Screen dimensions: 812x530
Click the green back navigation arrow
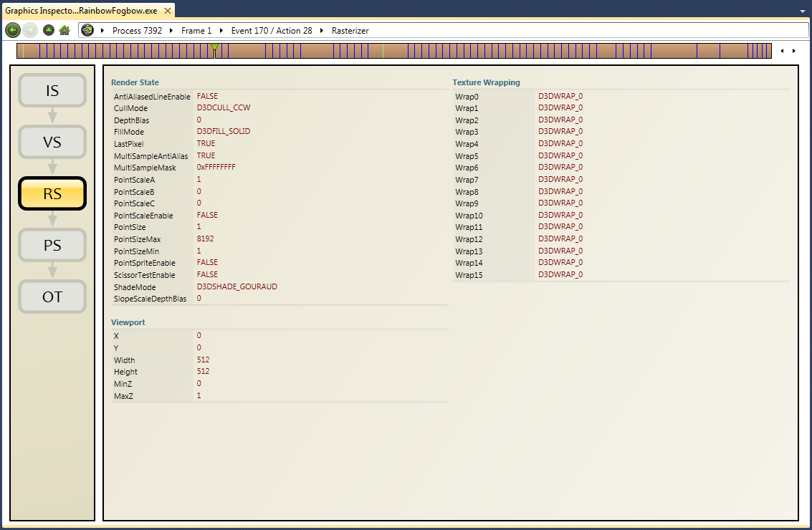(13, 31)
